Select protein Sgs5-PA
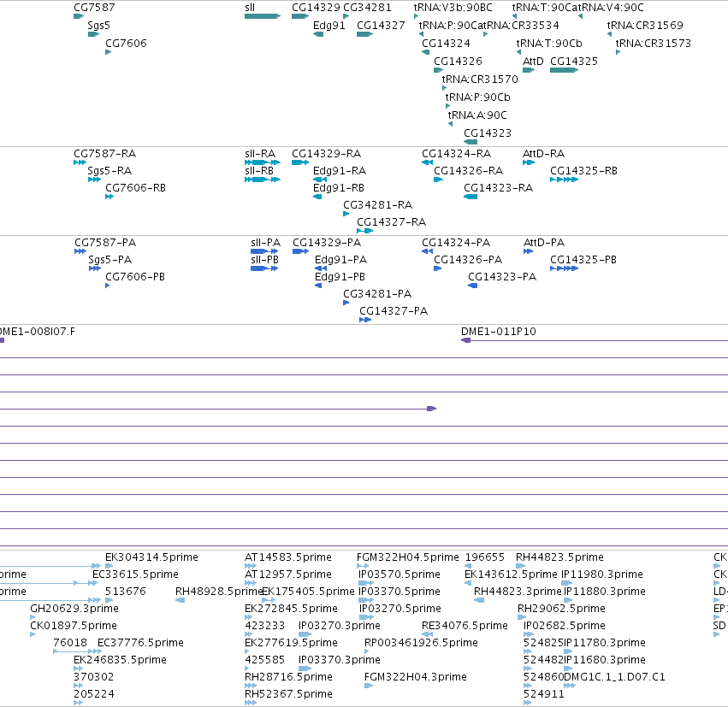 110,260
